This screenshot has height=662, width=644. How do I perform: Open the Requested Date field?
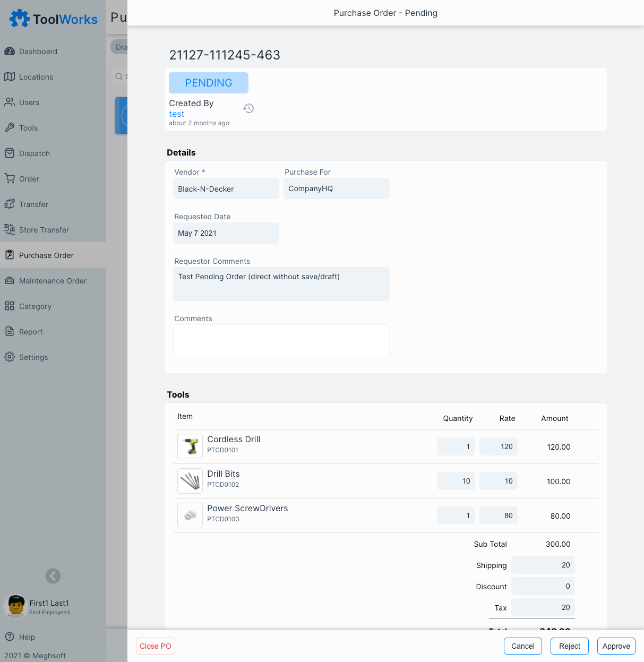(x=226, y=233)
